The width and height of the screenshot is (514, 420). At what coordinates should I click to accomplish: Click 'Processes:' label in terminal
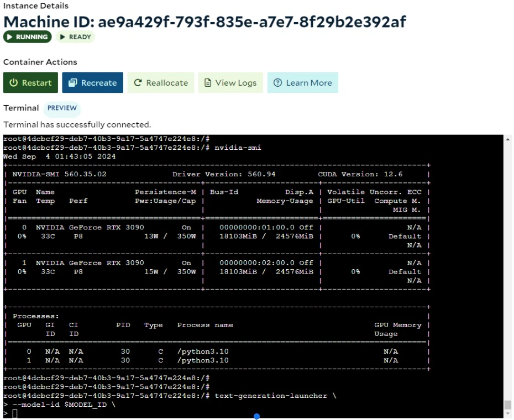click(36, 316)
